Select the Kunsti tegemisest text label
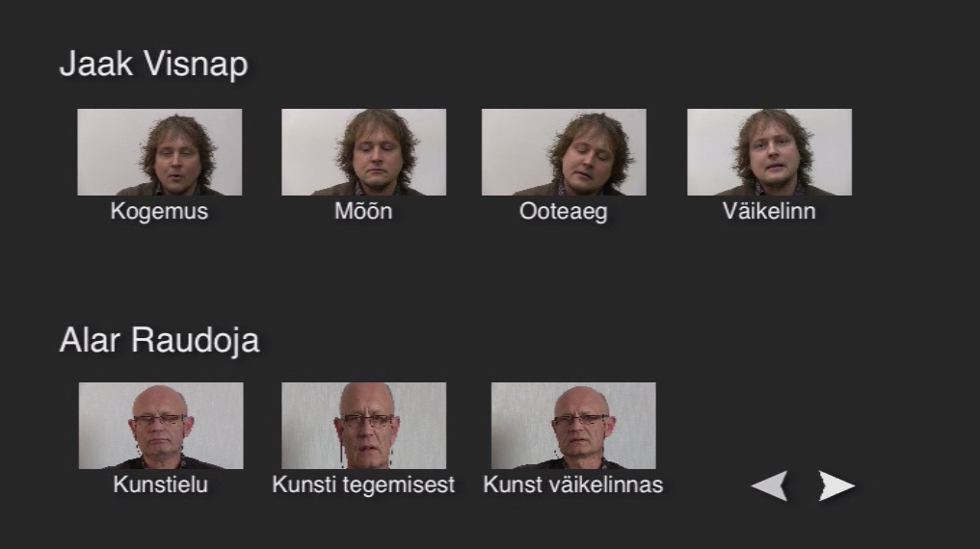 pos(363,485)
